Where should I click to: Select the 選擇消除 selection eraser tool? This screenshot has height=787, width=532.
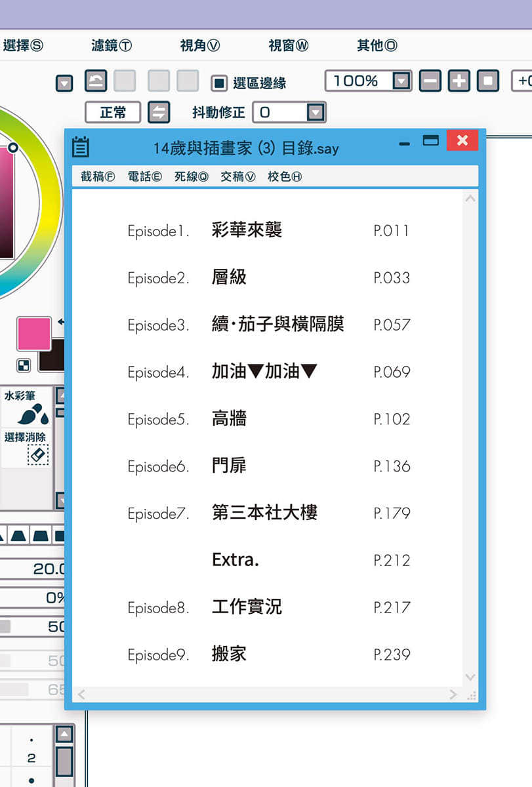26,447
